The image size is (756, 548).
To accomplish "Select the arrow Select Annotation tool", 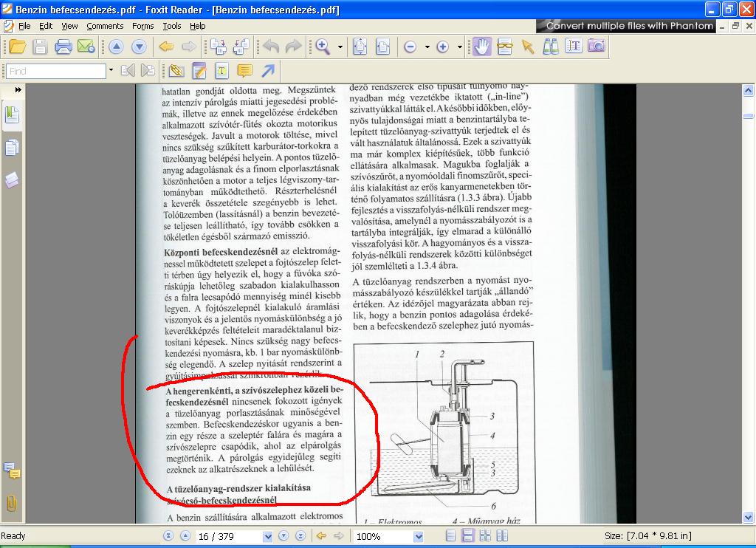I will (x=527, y=47).
